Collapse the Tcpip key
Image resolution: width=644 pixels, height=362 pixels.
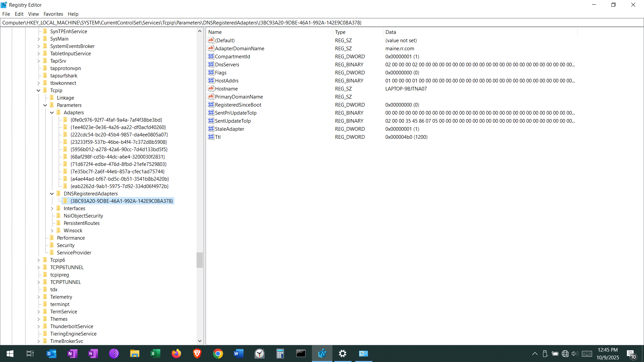38,90
